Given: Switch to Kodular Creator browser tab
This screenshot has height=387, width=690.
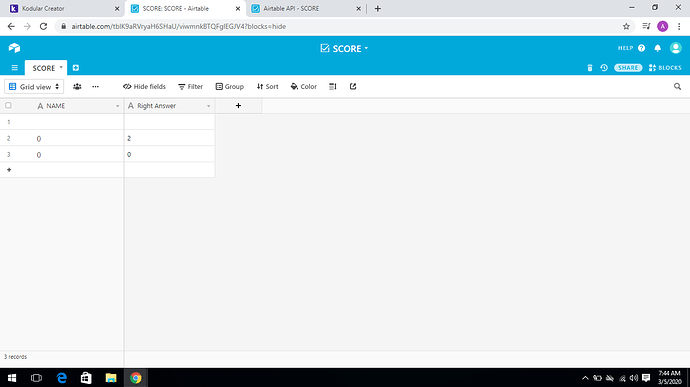Looking at the screenshot, I should pos(64,8).
